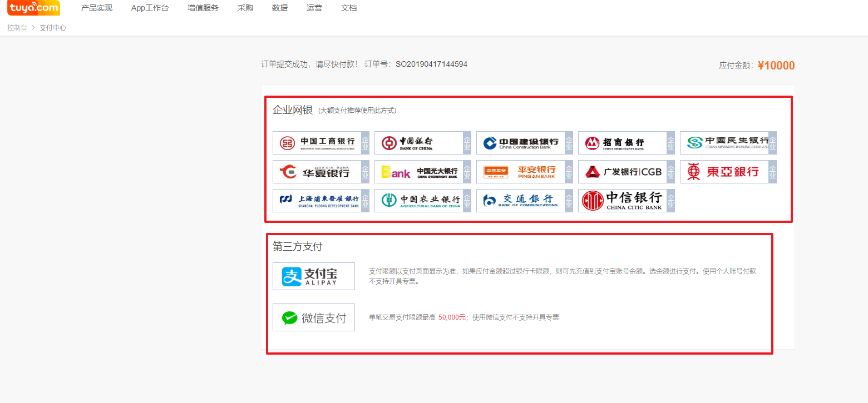
Task: Click the 应付金额 label
Action: 736,66
